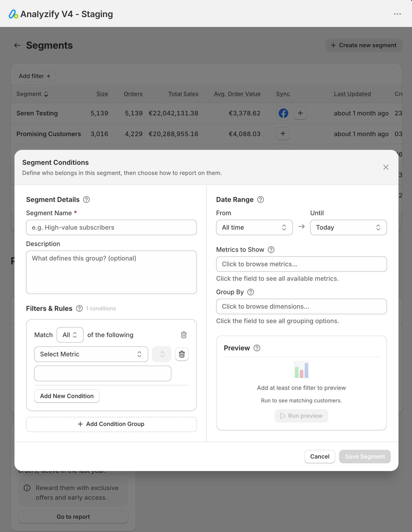The height and width of the screenshot is (532, 412).
Task: Click the Last Updated column header
Action: 352,94
